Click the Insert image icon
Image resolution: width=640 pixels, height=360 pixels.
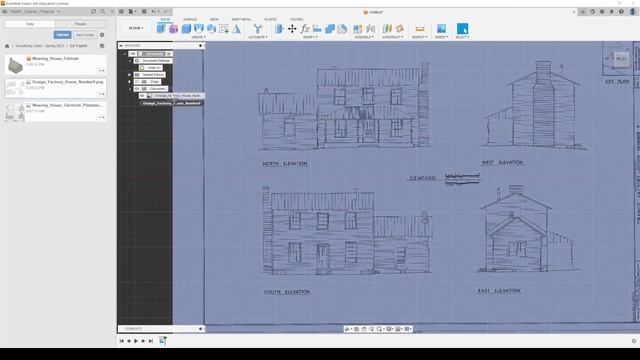point(441,29)
